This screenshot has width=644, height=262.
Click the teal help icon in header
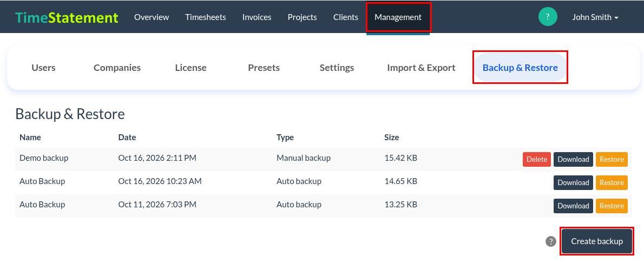pos(548,17)
